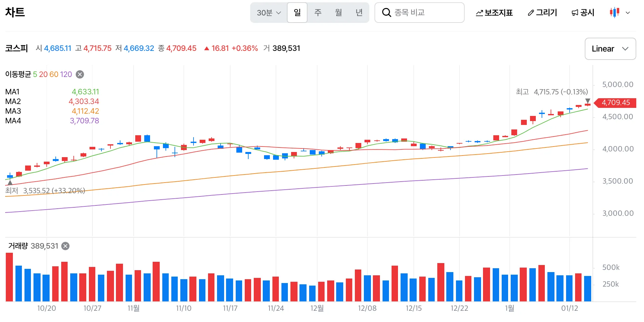Click the 최저 low-point marker on the chart

point(10,183)
